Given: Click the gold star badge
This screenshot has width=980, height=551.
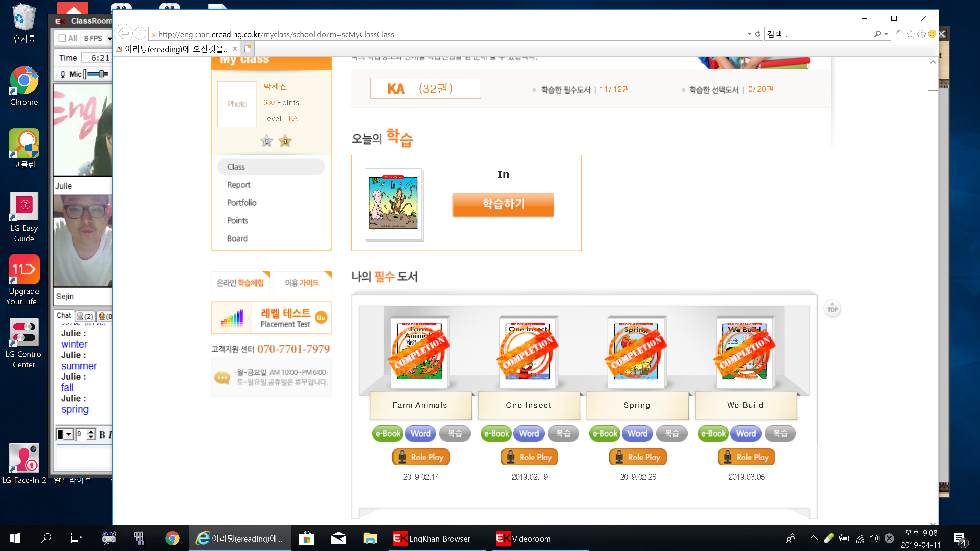Looking at the screenshot, I should pyautogui.click(x=285, y=142).
